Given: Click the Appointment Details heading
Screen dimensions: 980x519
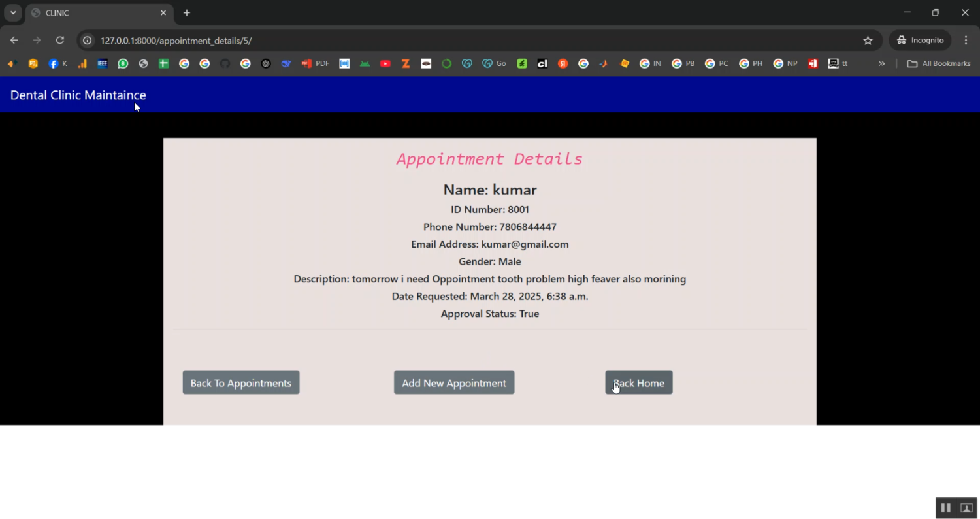Looking at the screenshot, I should 489,159.
